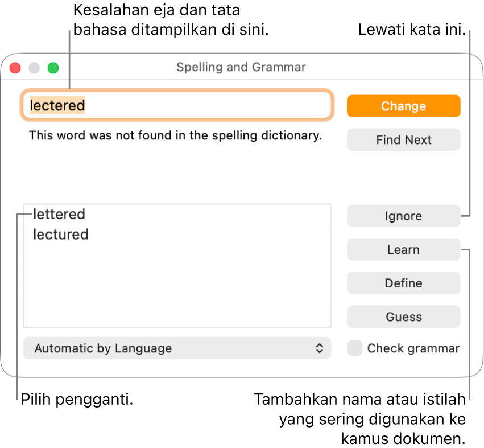Screen dimensions: 484x448
Task: Click the "Spelling and Grammar" window title
Action: click(x=241, y=67)
